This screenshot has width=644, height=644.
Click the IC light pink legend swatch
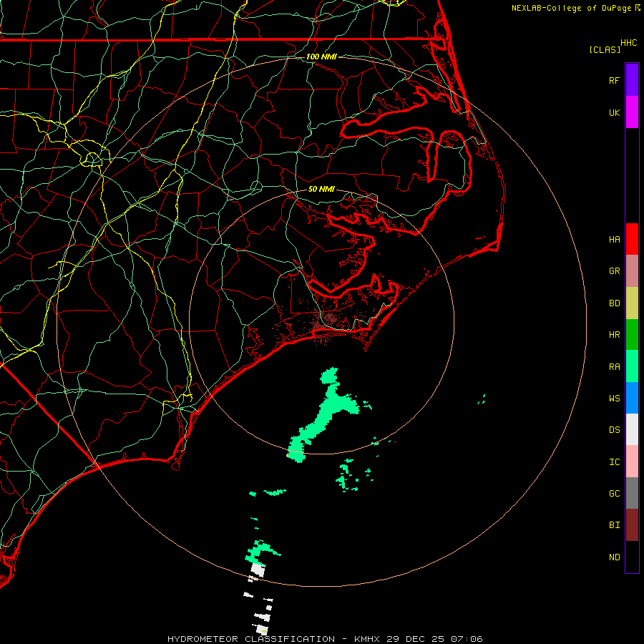click(632, 462)
